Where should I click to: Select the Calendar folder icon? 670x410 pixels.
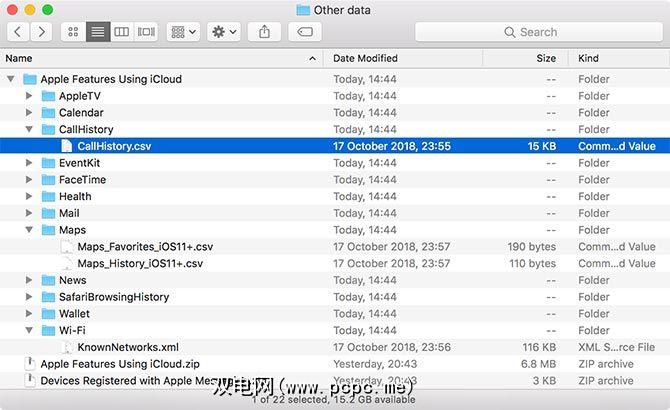[x=48, y=113]
